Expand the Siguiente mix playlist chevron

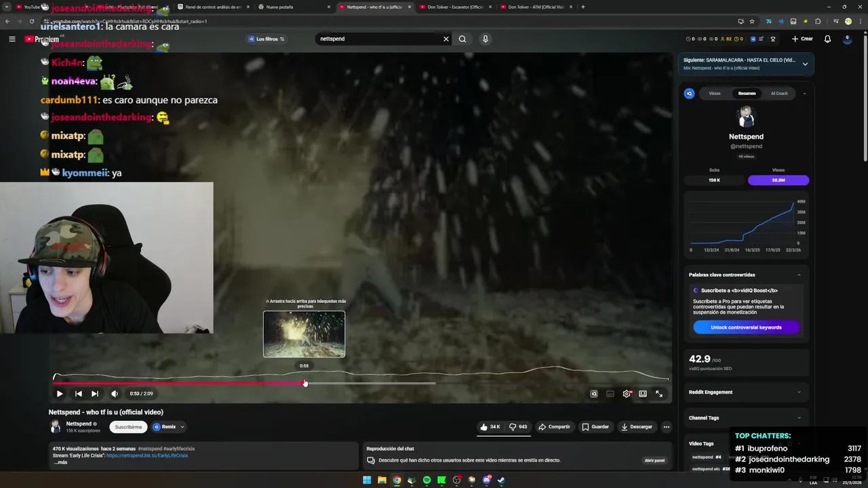[x=805, y=64]
